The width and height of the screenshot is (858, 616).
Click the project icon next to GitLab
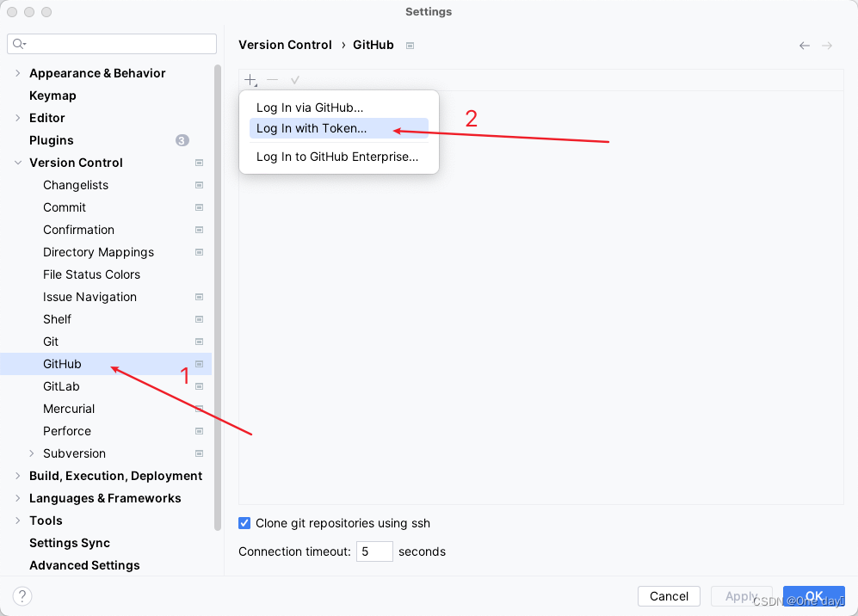click(x=199, y=387)
